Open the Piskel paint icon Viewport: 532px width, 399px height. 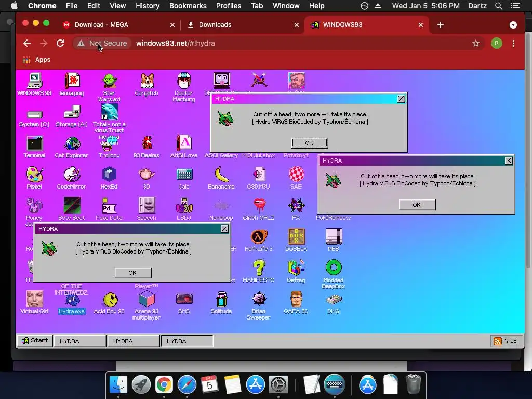pos(34,178)
